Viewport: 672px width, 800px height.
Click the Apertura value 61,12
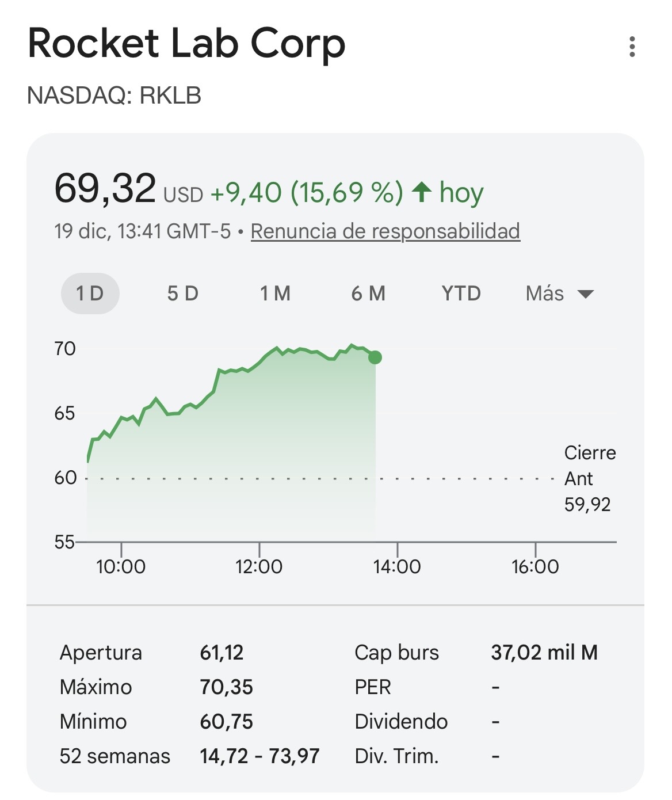[222, 653]
